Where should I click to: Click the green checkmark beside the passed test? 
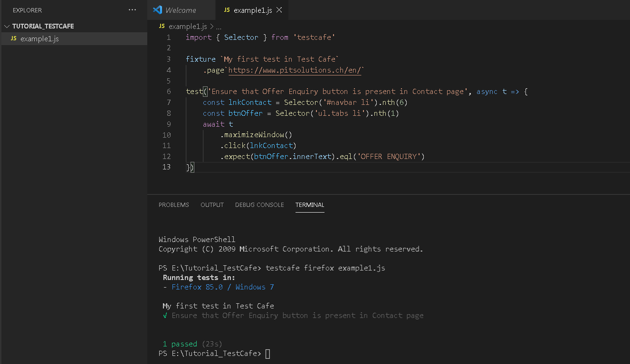[x=165, y=316]
